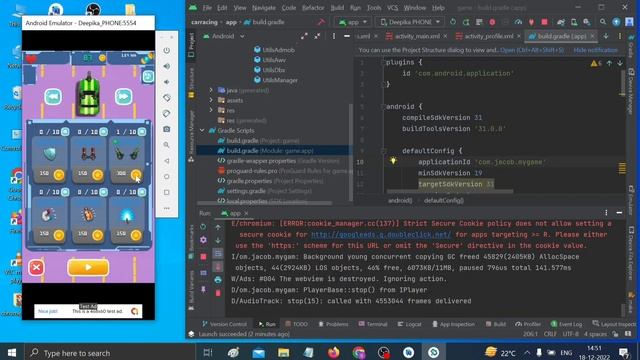This screenshot has width=640, height=360.
Task: Click emulator volume down icon
Action: [x=167, y=82]
